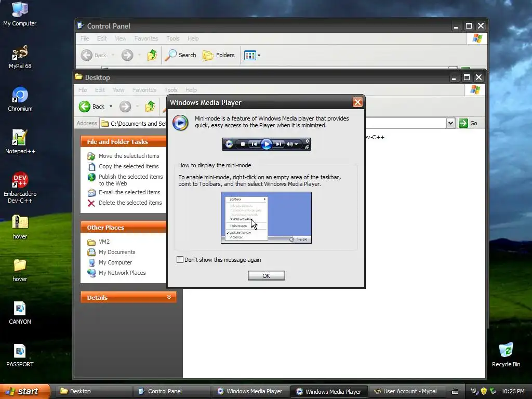532x399 pixels.
Task: Switch to User Account - Mypal taskbar button
Action: (406, 391)
